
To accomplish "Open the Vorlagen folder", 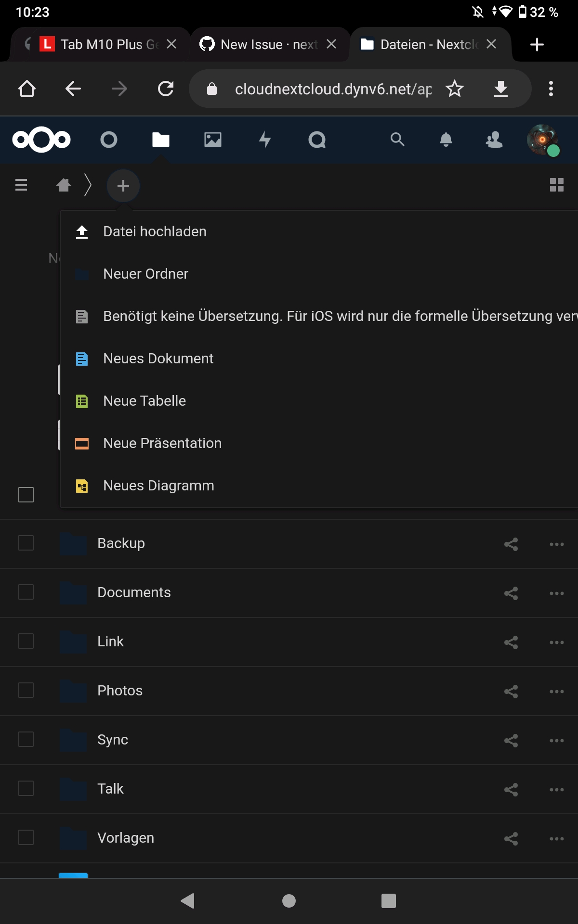I will coord(126,838).
